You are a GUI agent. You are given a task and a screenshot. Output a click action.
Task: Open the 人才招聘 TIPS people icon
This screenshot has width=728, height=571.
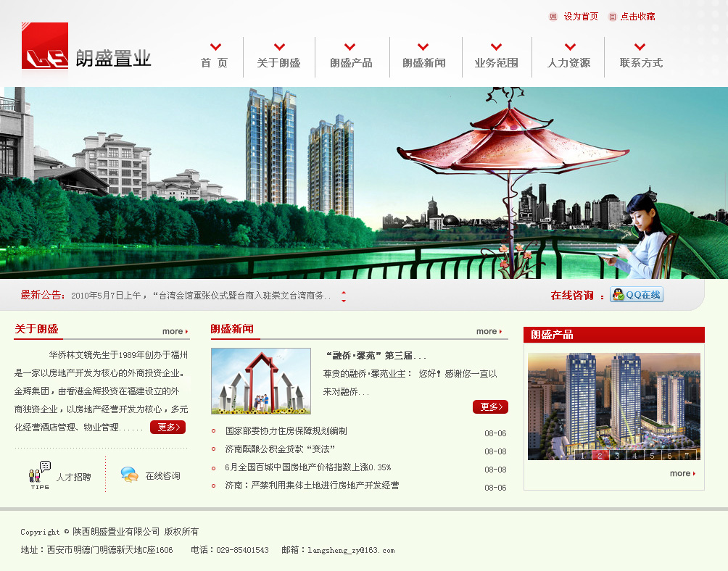click(39, 475)
